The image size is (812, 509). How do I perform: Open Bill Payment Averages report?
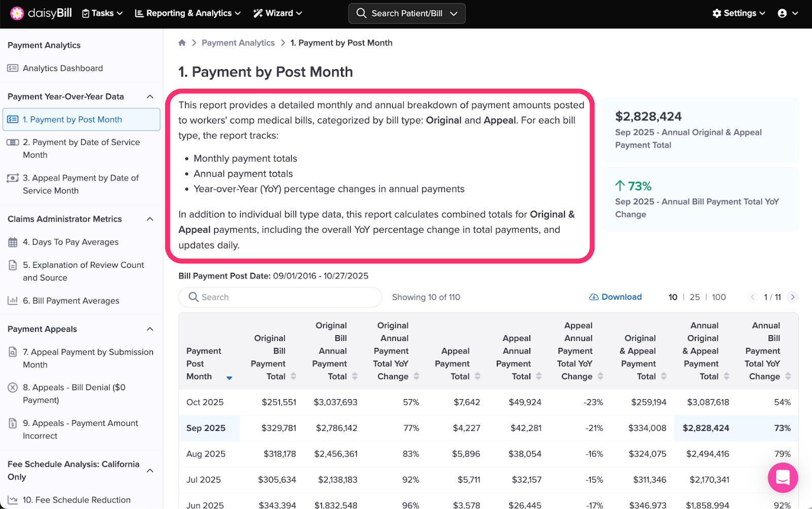(71, 301)
